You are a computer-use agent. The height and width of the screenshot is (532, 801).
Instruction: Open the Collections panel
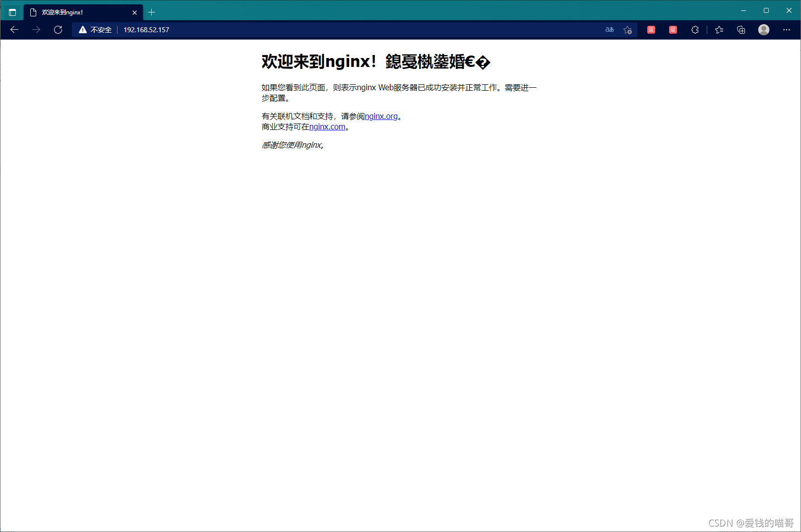(741, 30)
